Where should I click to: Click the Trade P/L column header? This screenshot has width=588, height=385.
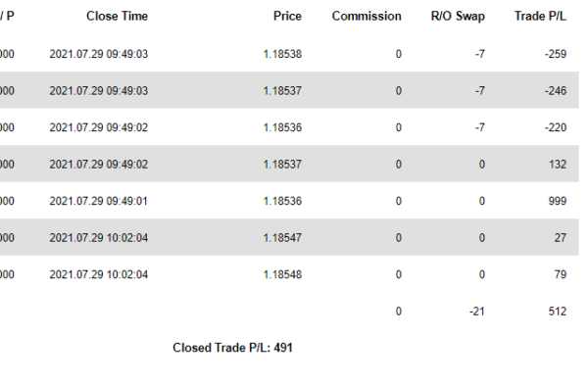tap(540, 16)
